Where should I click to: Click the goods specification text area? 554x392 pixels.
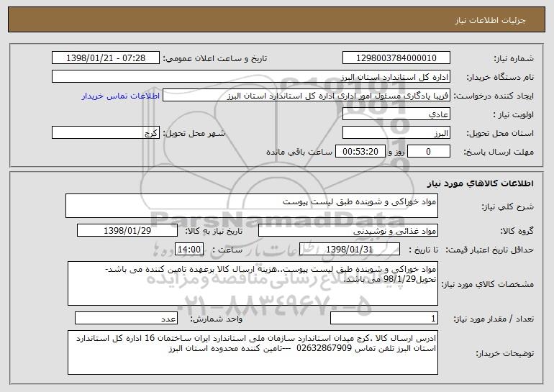pos(253,283)
